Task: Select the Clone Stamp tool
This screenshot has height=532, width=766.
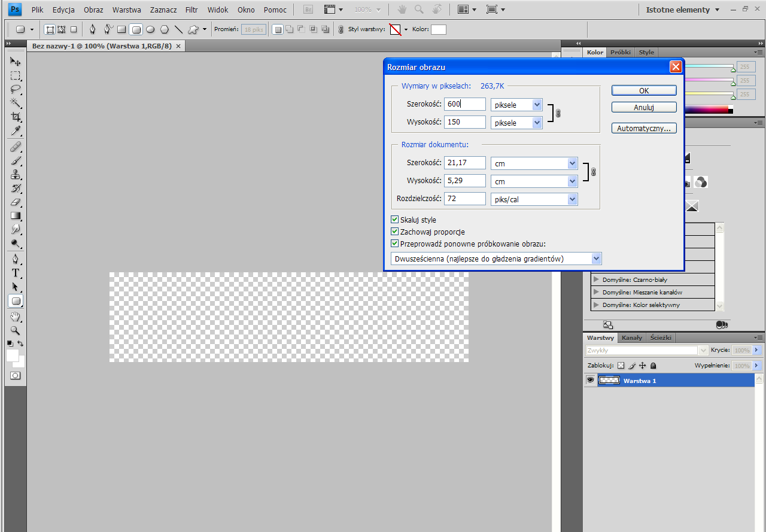Action: (x=16, y=175)
